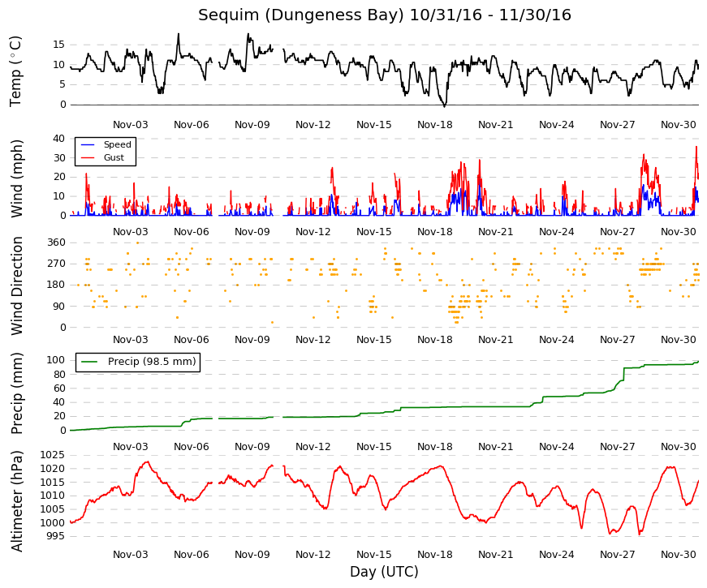Click the Wind Direction axis label
The width and height of the screenshot is (707, 588).
click(x=17, y=285)
